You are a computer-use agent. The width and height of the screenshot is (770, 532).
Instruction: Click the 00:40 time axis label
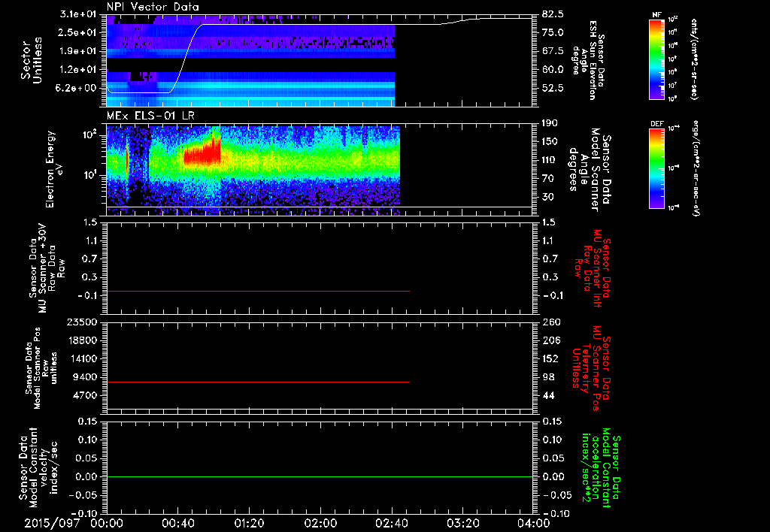[x=178, y=523]
